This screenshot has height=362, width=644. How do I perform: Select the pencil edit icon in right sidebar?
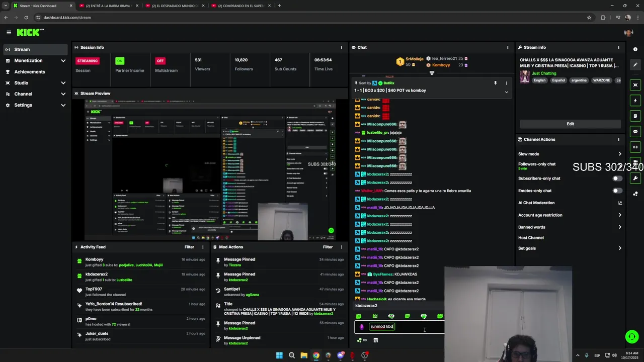coord(635,65)
